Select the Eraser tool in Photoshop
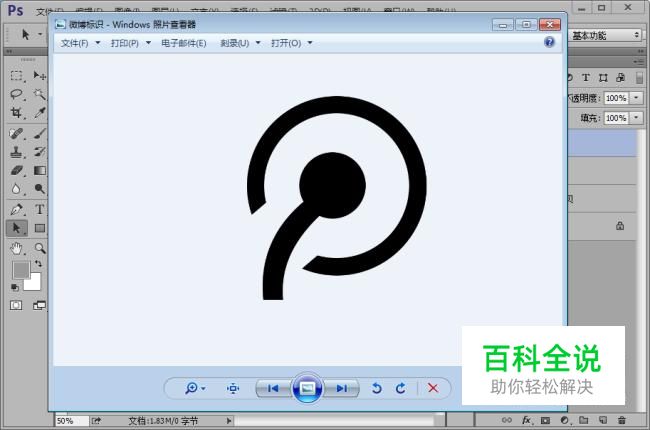This screenshot has width=650, height=430. [16, 170]
